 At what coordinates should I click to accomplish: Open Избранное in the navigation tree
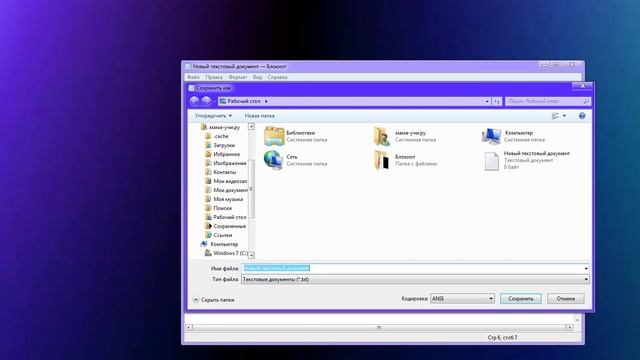[222, 154]
